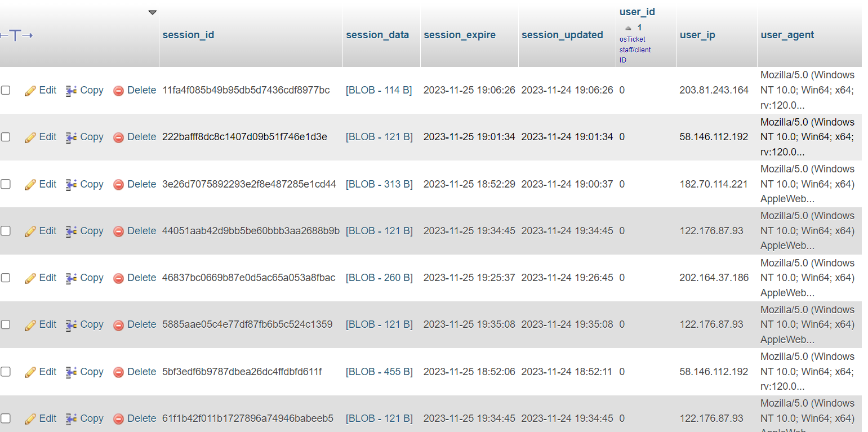Tick the checkbox for row with IP 182.70.114.221
This screenshot has height=432, width=868.
6,184
